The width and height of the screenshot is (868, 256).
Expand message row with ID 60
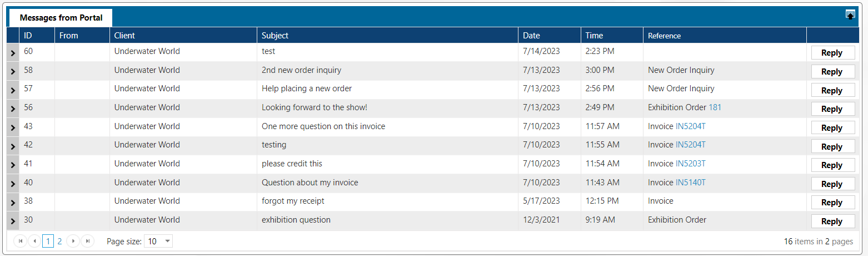point(13,53)
